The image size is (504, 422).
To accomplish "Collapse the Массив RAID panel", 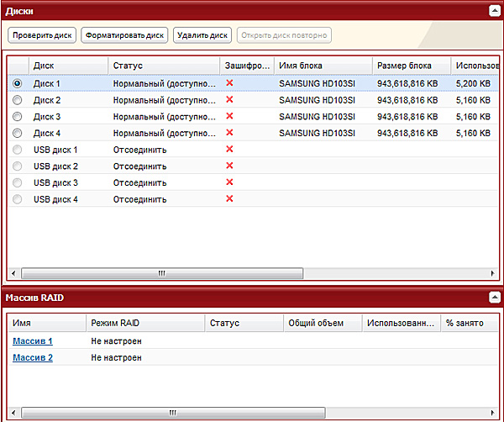I will (x=495, y=298).
